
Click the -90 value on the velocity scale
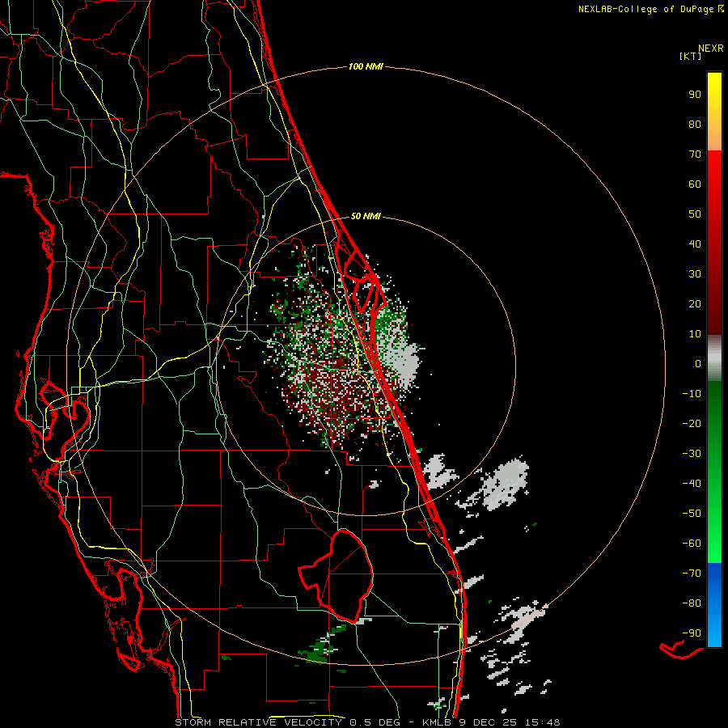[x=692, y=633]
